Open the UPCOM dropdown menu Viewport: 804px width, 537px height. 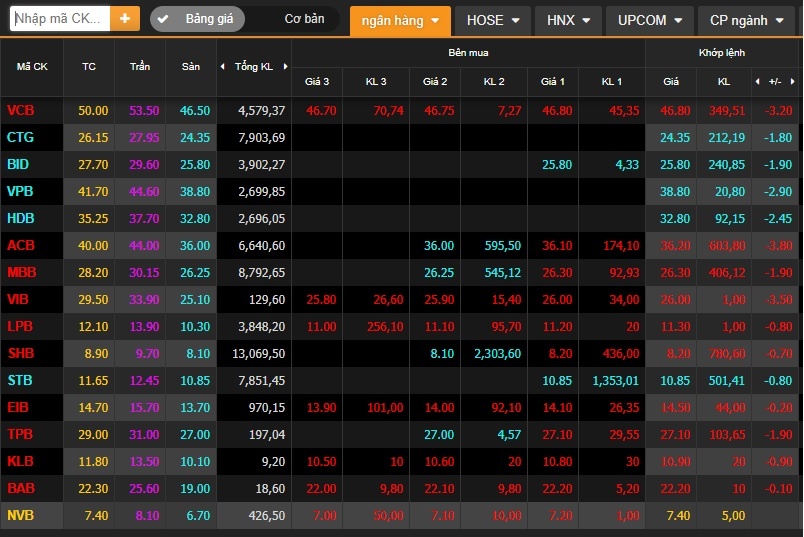650,20
